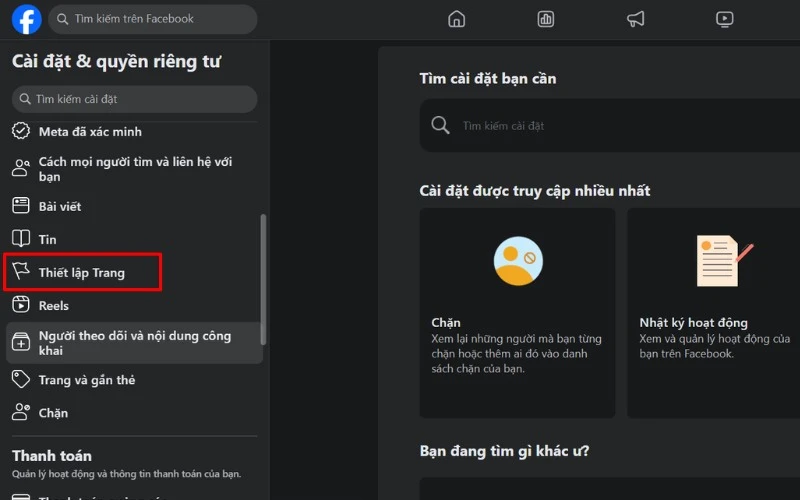800x500 pixels.
Task: Click the followers box icon in sidebar
Action: [21, 342]
